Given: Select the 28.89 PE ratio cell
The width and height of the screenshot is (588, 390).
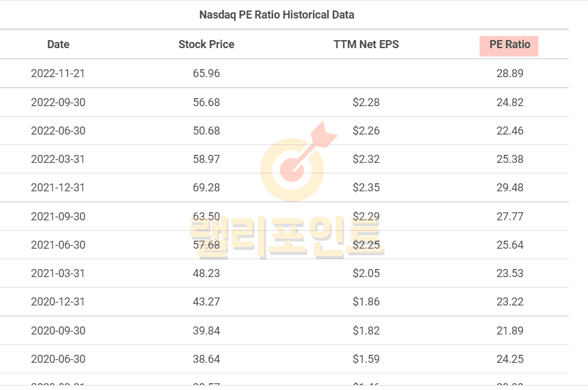Looking at the screenshot, I should (x=510, y=73).
